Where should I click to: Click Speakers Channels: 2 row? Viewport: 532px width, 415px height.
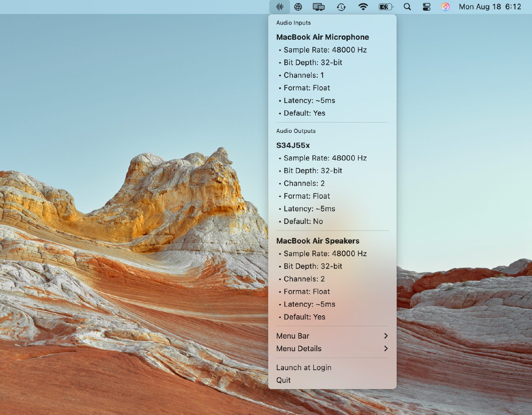[332, 279]
